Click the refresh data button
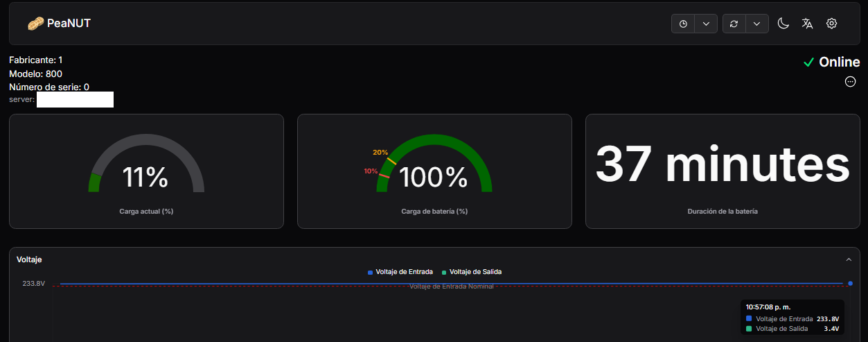This screenshot has height=342, width=868. (x=734, y=24)
